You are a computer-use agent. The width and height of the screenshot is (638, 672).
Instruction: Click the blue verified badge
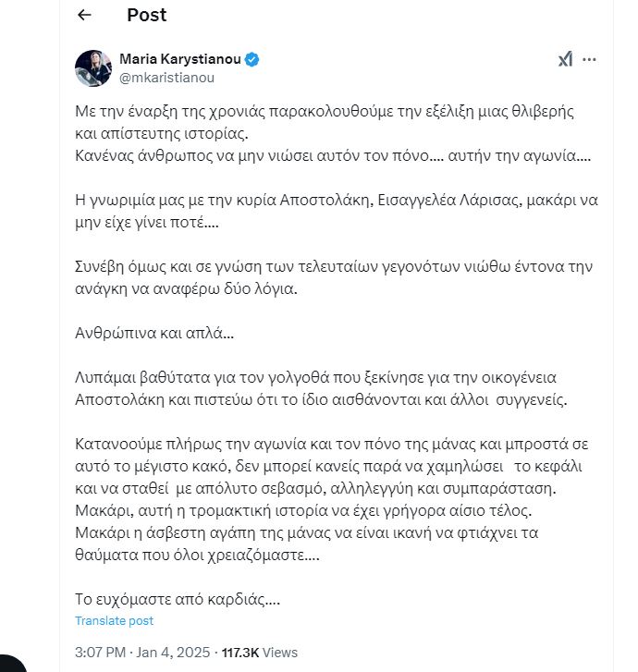pyautogui.click(x=252, y=59)
